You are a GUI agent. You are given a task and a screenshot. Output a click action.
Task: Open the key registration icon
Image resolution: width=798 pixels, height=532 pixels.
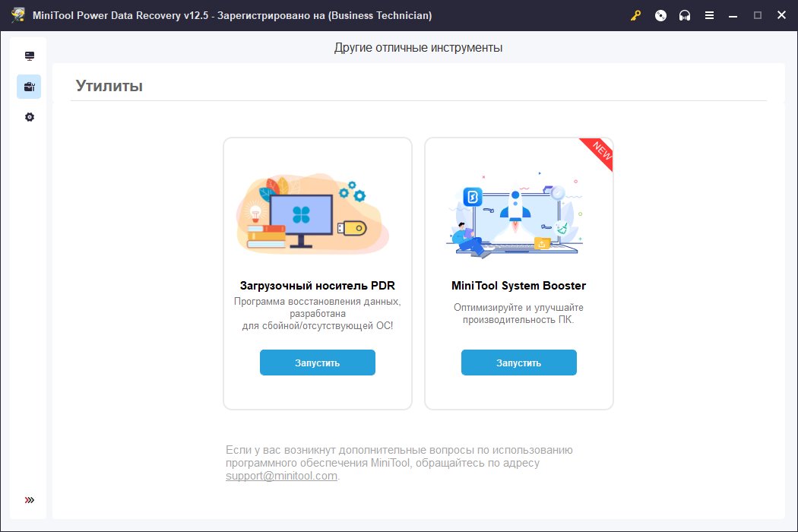pos(635,15)
